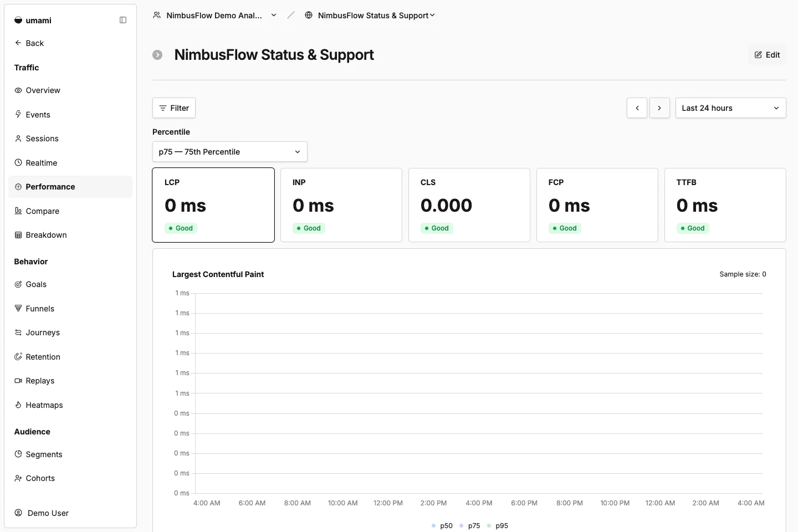The width and height of the screenshot is (798, 532).
Task: Click the Heatmaps flame icon
Action: [18, 405]
